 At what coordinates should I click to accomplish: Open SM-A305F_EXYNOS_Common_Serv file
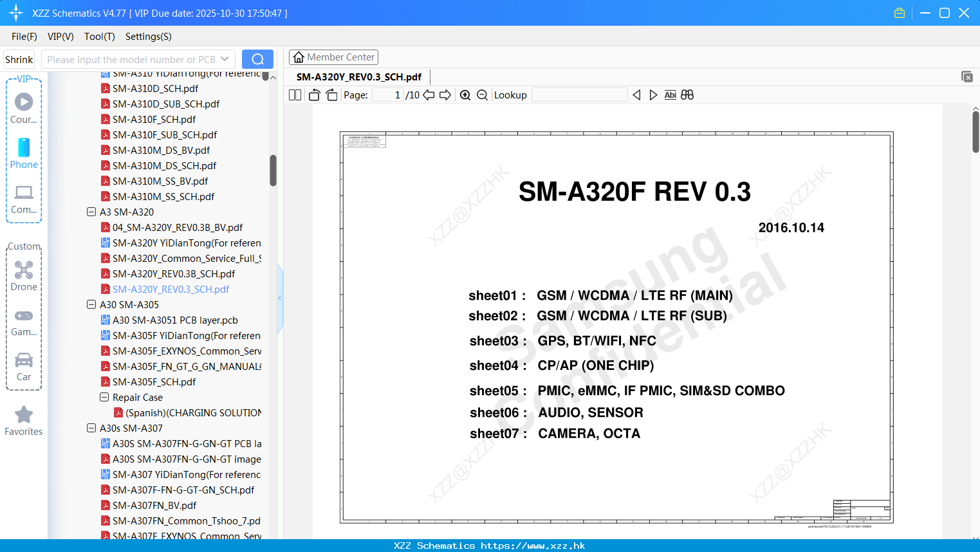point(187,351)
